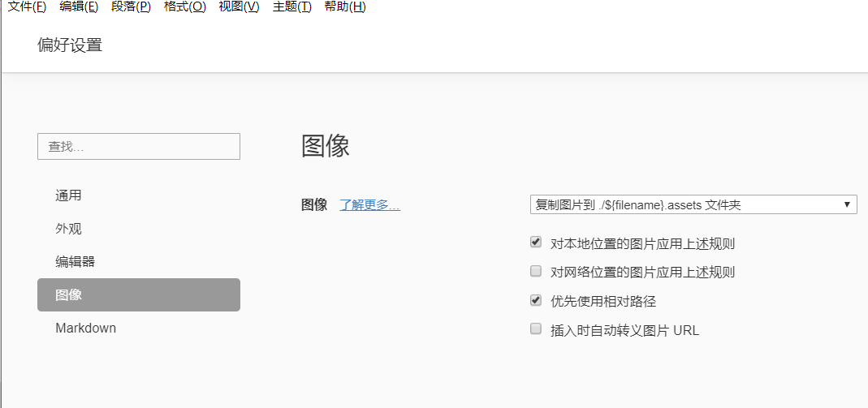
Task: Open the 格式(O) menu
Action: click(x=185, y=6)
